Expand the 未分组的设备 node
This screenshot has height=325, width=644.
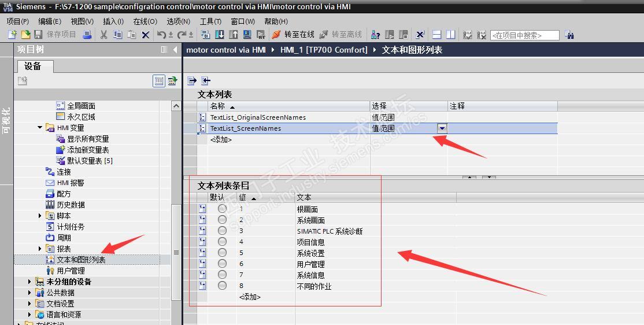pos(29,282)
